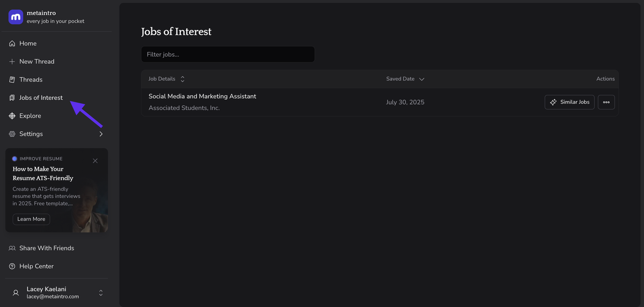Screen dimensions: 644x307
Task: Sort by Saved Date column
Action: click(405, 79)
